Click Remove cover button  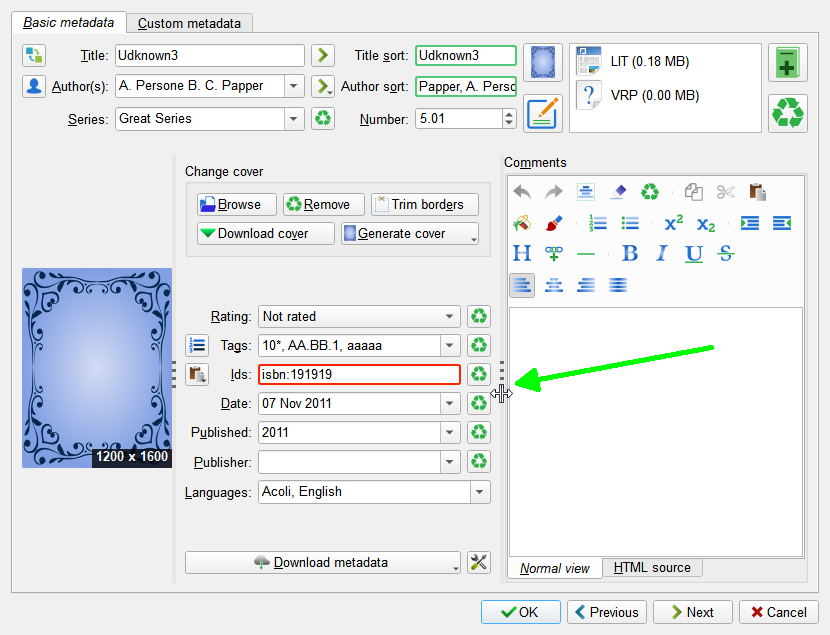point(324,204)
